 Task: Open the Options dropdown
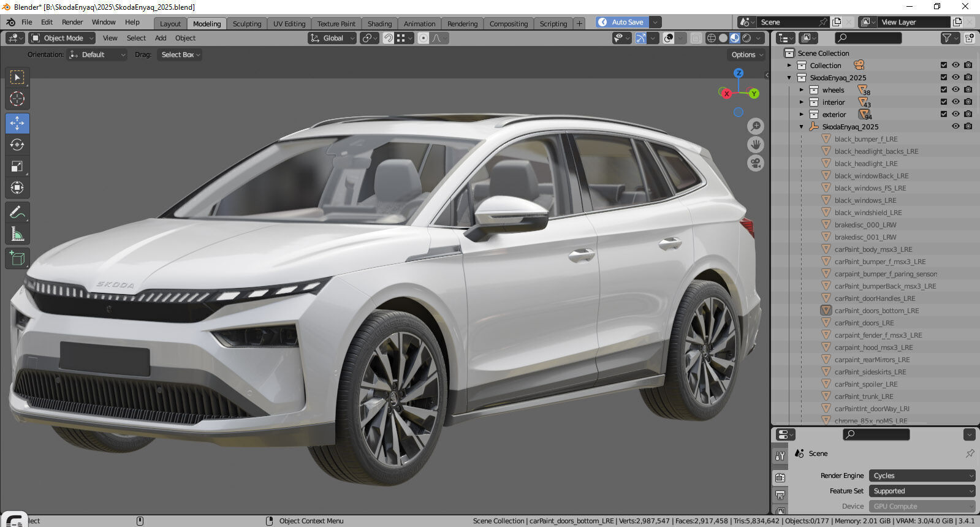pyautogui.click(x=746, y=55)
